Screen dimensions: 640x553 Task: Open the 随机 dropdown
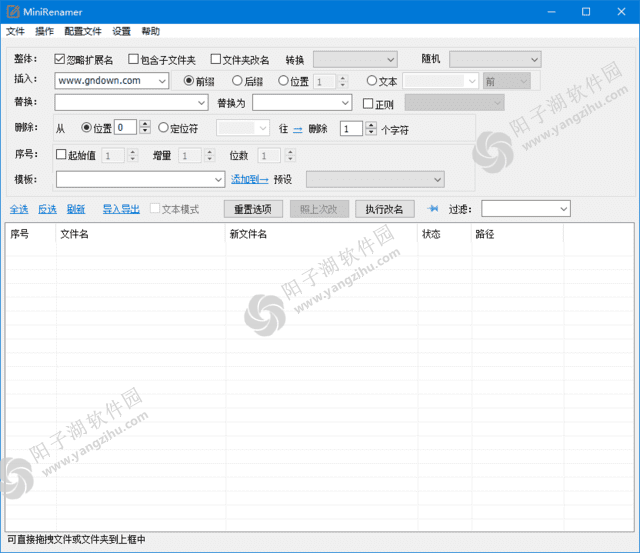(495, 60)
